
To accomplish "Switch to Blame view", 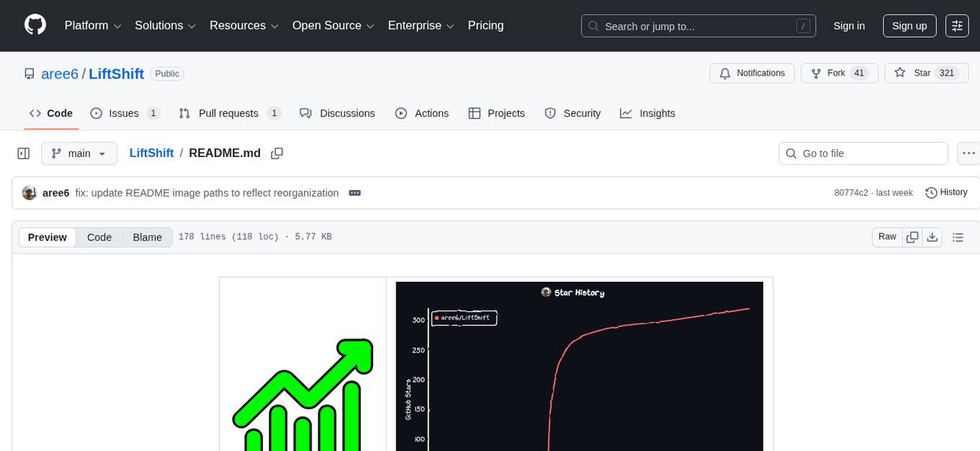I will pyautogui.click(x=147, y=237).
